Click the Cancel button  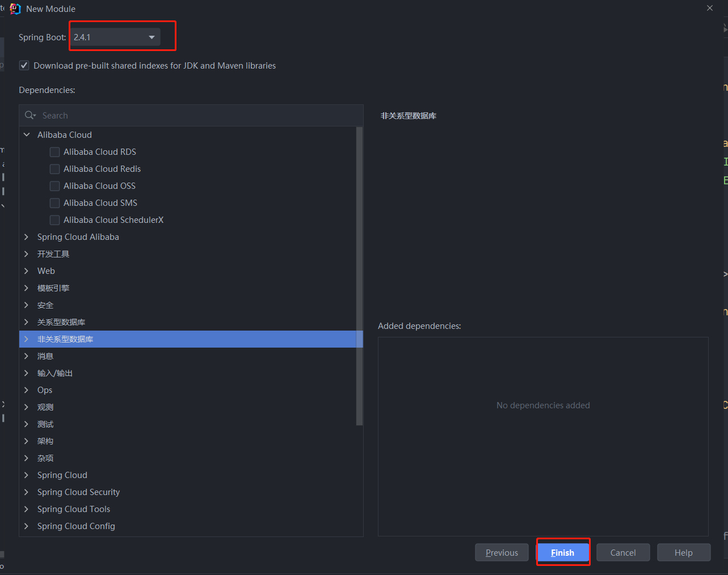[x=623, y=552]
